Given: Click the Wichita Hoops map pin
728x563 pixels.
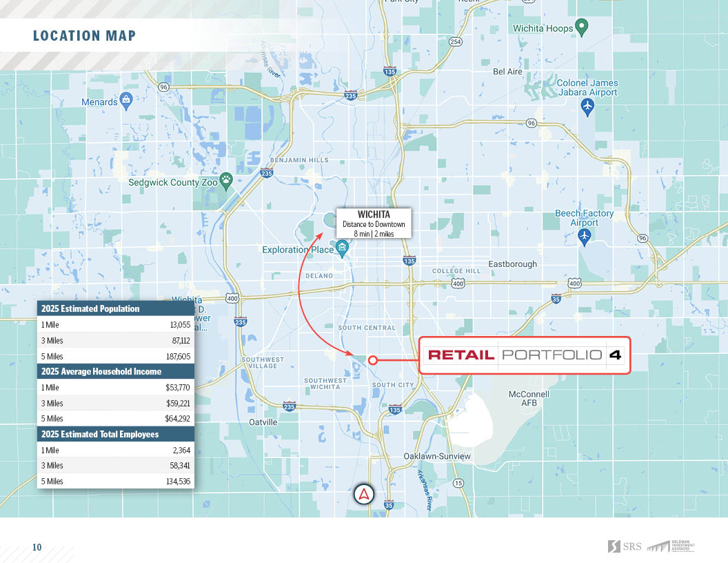Looking at the screenshot, I should point(582,28).
